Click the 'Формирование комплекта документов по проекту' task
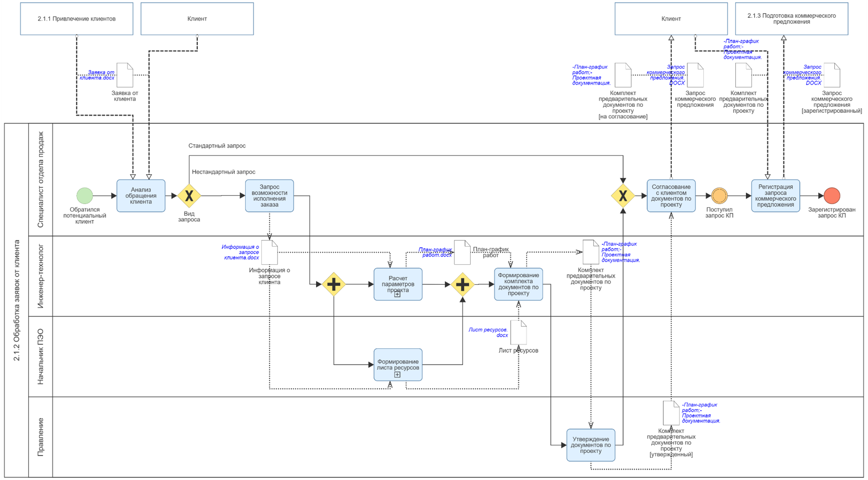The height and width of the screenshot is (480, 868). 518,284
